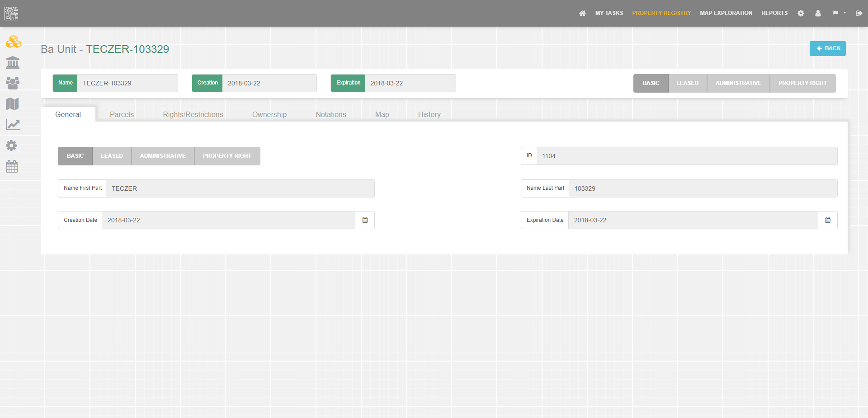
Task: Switch to the Parcels tab
Action: point(122,114)
